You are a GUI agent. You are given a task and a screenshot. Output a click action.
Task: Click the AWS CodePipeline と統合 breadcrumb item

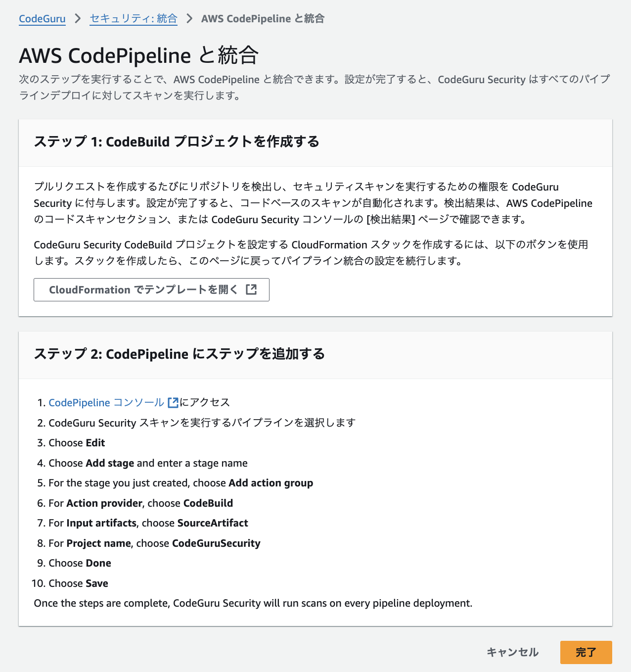point(263,18)
